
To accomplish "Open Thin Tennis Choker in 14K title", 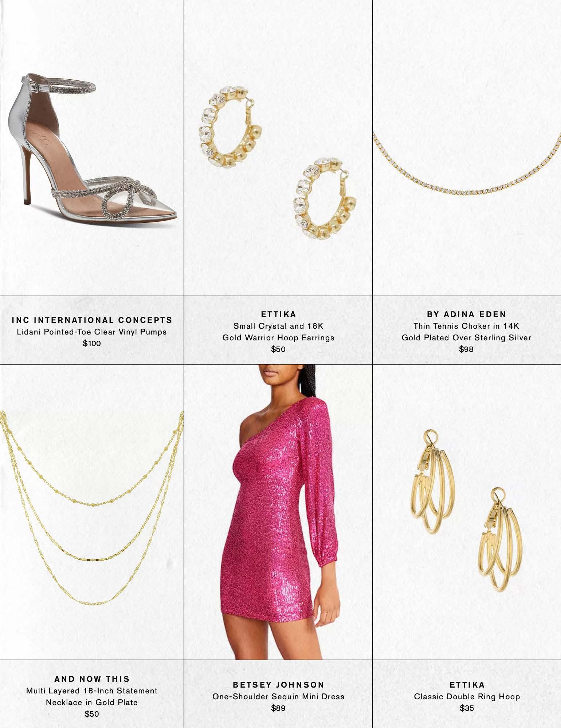I will pos(467,326).
